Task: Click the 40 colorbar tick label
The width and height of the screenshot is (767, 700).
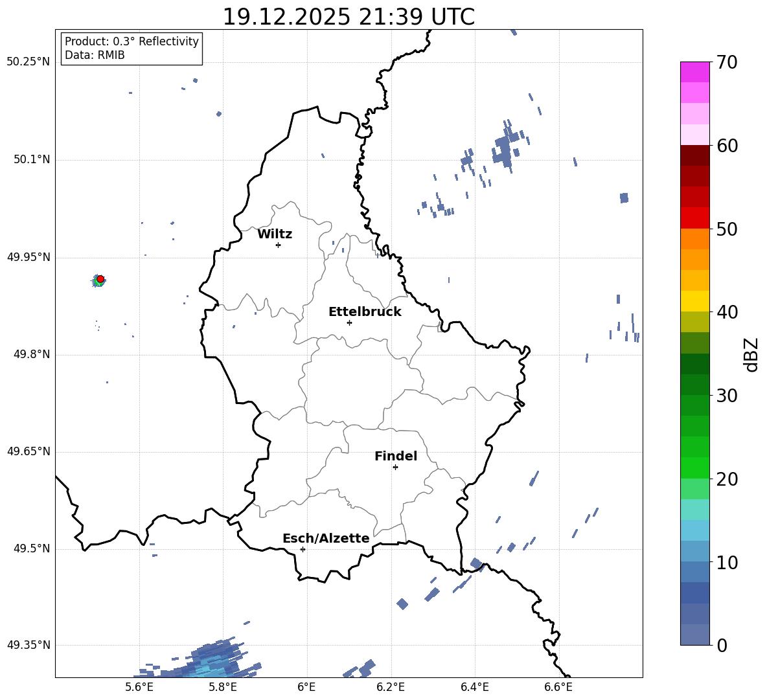Action: click(x=727, y=312)
